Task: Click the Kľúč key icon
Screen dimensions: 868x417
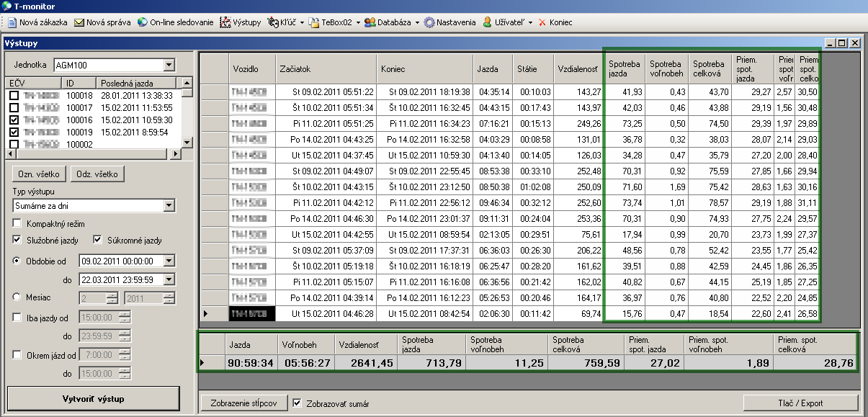Action: [273, 22]
